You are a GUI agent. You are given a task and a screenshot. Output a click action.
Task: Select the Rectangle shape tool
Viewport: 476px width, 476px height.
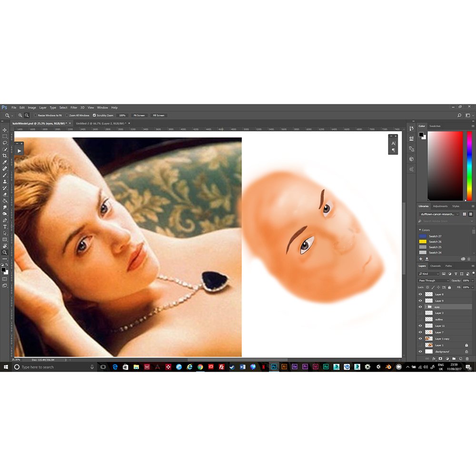pos(5,239)
